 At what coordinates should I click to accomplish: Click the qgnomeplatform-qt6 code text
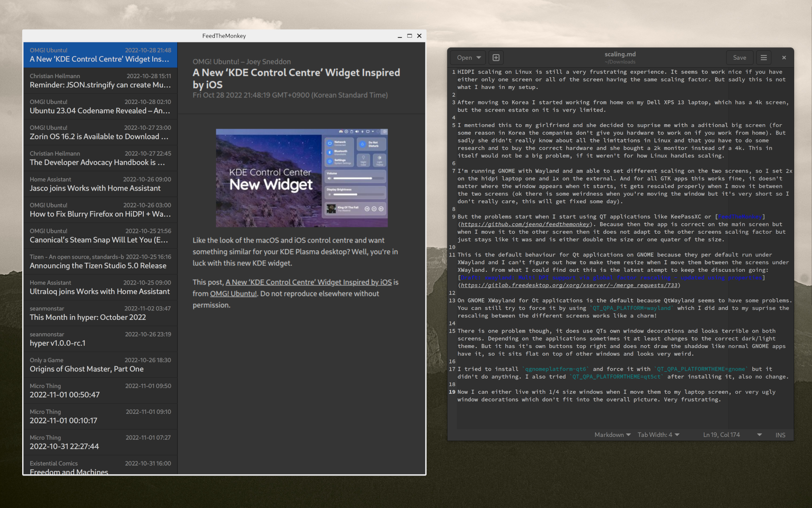555,369
